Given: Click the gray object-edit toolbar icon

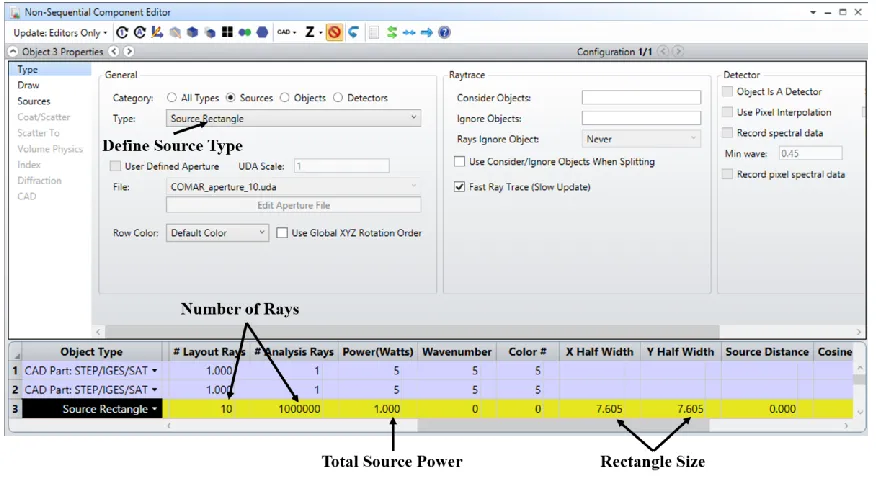Looking at the screenshot, I should click(x=175, y=33).
